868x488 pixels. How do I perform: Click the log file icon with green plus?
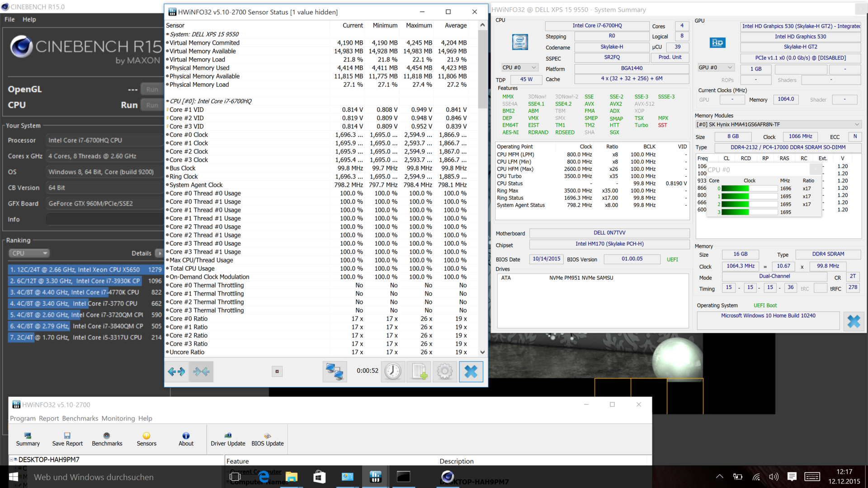[419, 371]
